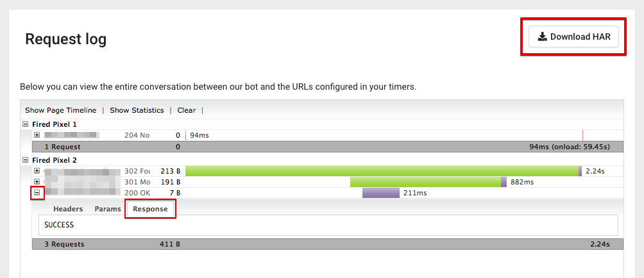Select the 1 Request summary row
Viewport: 644px width, 278px height.
[x=322, y=147]
